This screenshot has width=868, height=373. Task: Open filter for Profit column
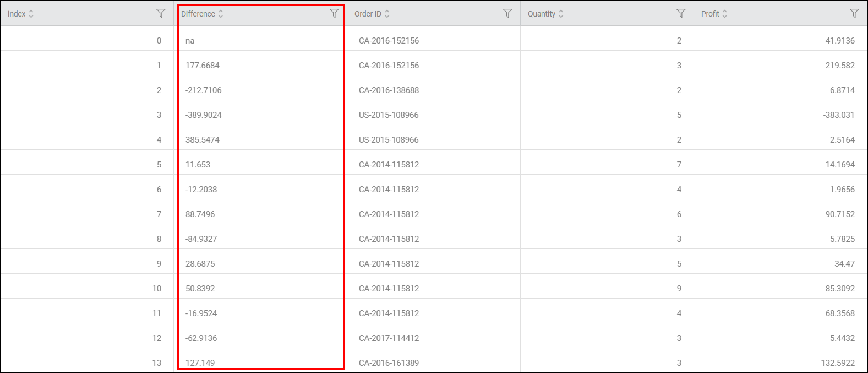tap(854, 13)
